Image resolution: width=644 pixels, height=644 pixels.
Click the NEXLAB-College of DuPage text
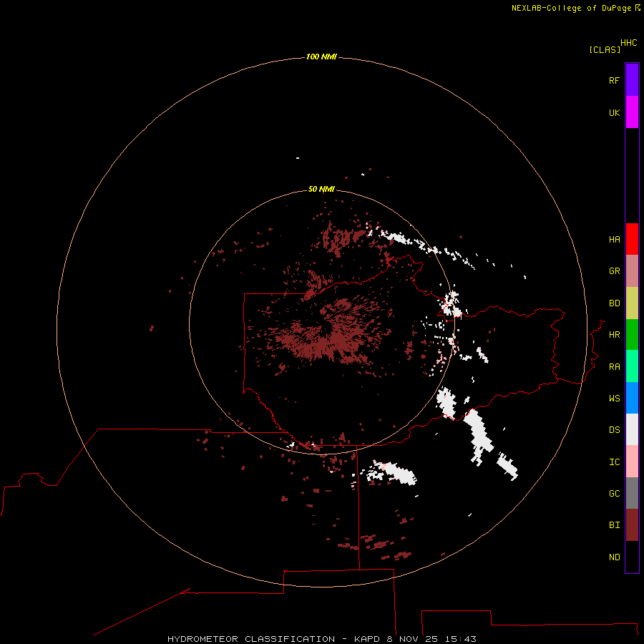[x=571, y=8]
